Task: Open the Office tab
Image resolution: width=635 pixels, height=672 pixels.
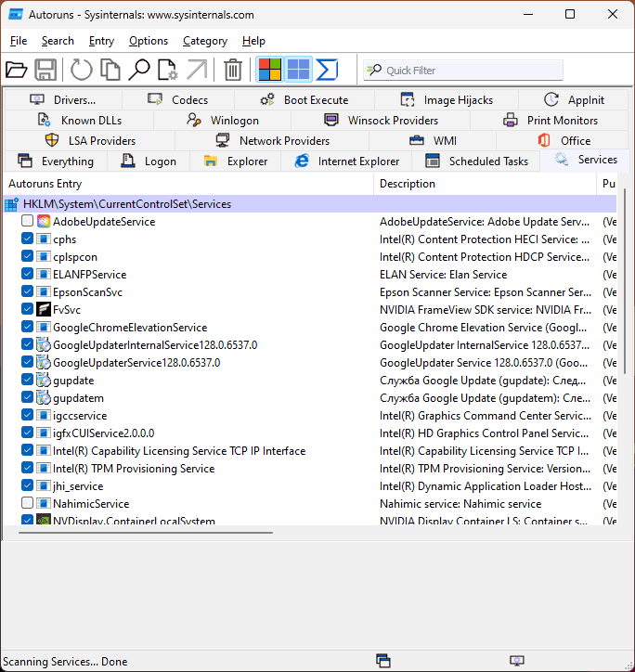Action: pyautogui.click(x=564, y=140)
